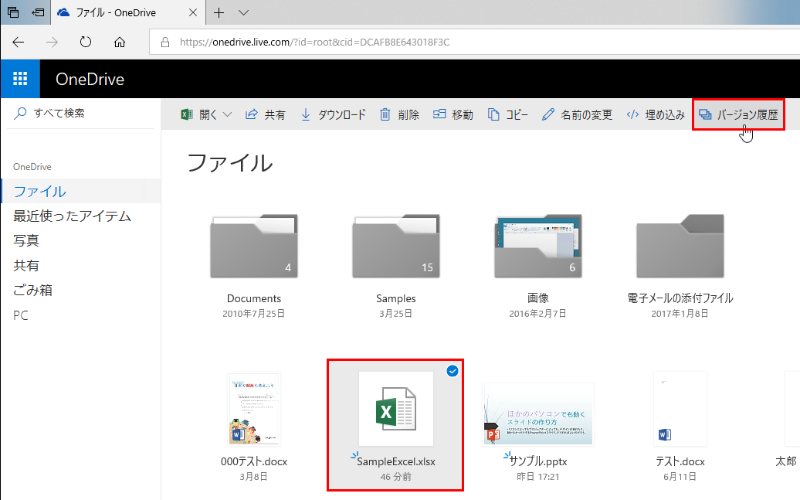The height and width of the screenshot is (500, 800).
Task: Expand the Open dropdown chevron
Action: 227,114
